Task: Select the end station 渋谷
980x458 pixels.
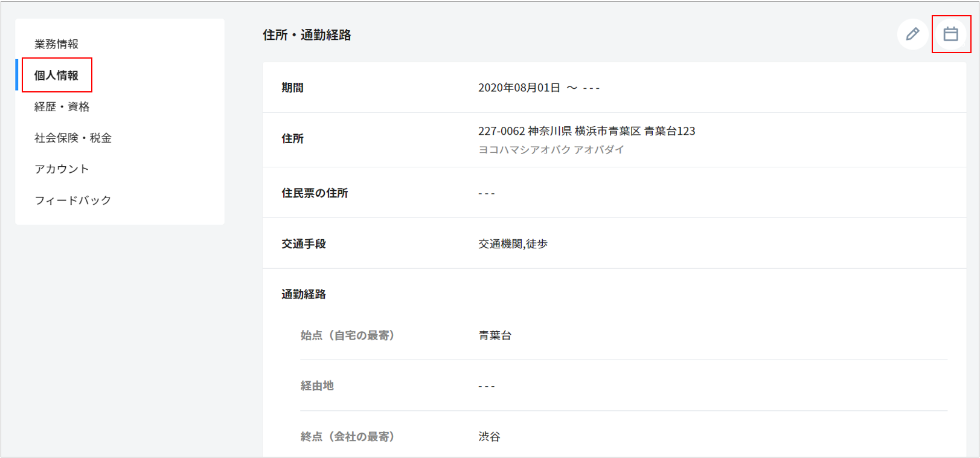Action: click(489, 437)
